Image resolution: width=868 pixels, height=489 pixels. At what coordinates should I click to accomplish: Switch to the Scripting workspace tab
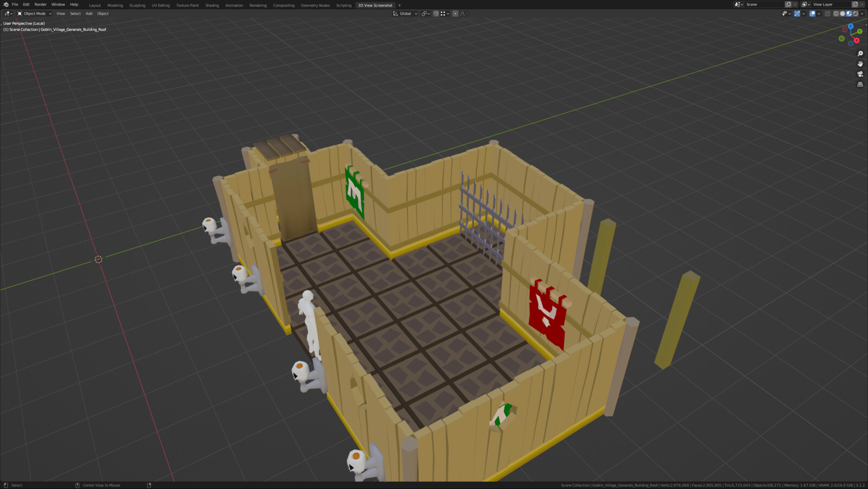pyautogui.click(x=344, y=5)
